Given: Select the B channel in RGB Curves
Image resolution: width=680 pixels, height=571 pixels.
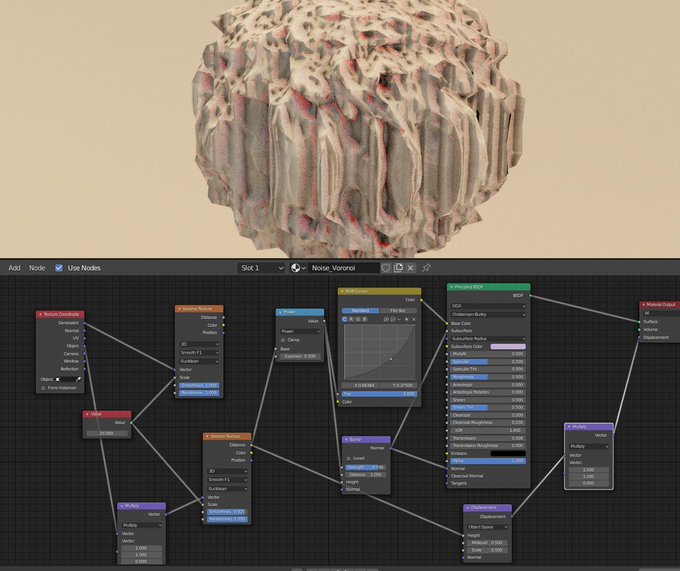Looking at the screenshot, I should click(364, 319).
